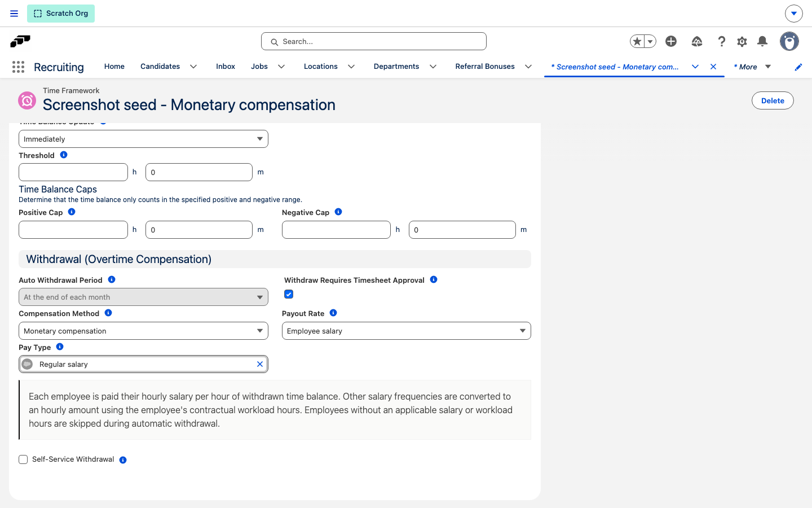Expand the Locations tab chevron
Screen dimensions: 812x508
[351, 67]
